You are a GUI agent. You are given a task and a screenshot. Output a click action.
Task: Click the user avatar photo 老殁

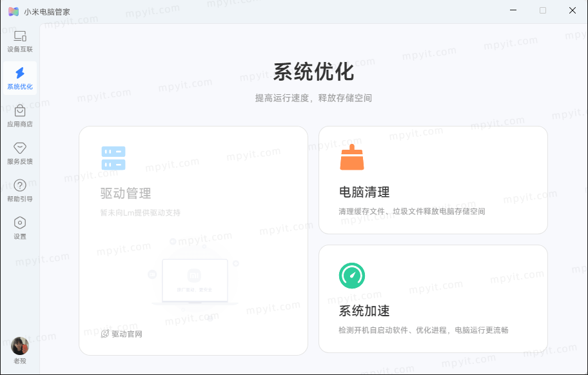coord(20,346)
